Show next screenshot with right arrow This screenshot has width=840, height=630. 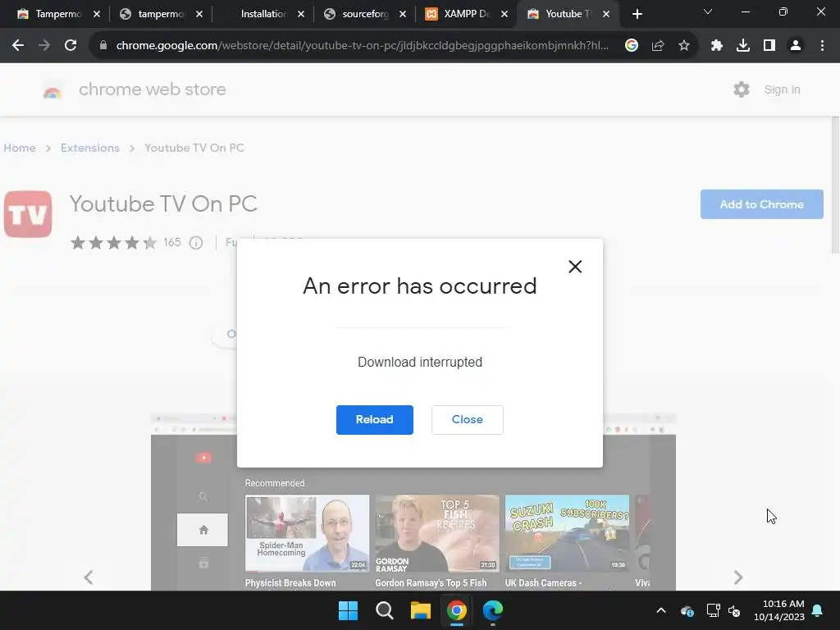738,577
